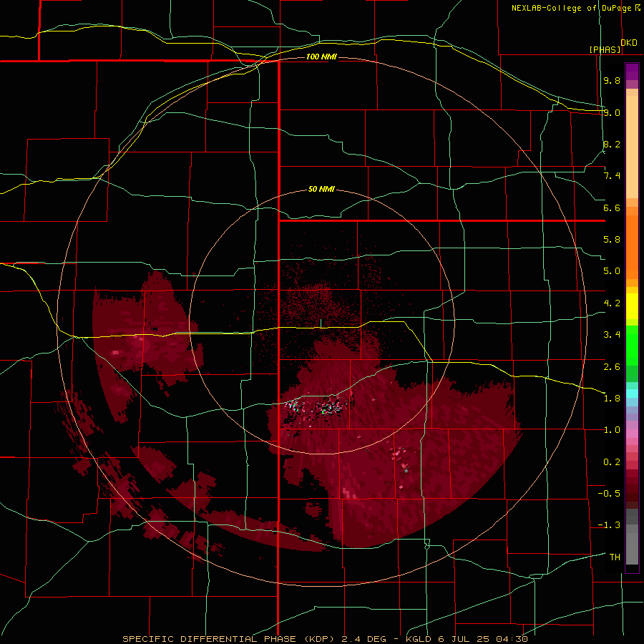This screenshot has width=644, height=644.
Task: Pick the yellow segment of the color bar
Action: [x=632, y=306]
